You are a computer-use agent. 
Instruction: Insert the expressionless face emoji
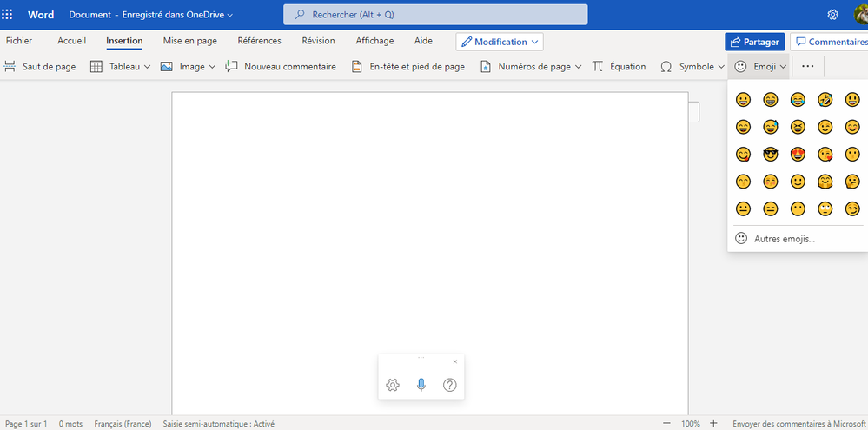click(x=770, y=208)
